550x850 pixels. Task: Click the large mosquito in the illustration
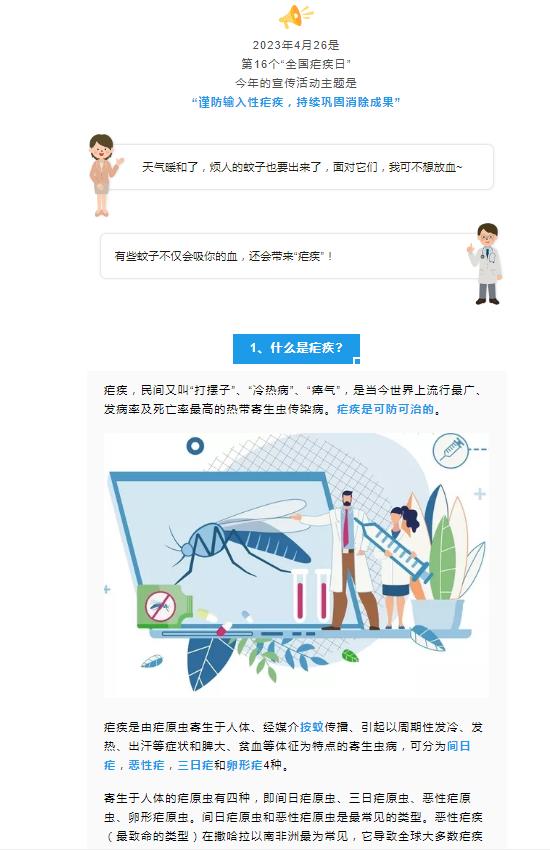(243, 542)
